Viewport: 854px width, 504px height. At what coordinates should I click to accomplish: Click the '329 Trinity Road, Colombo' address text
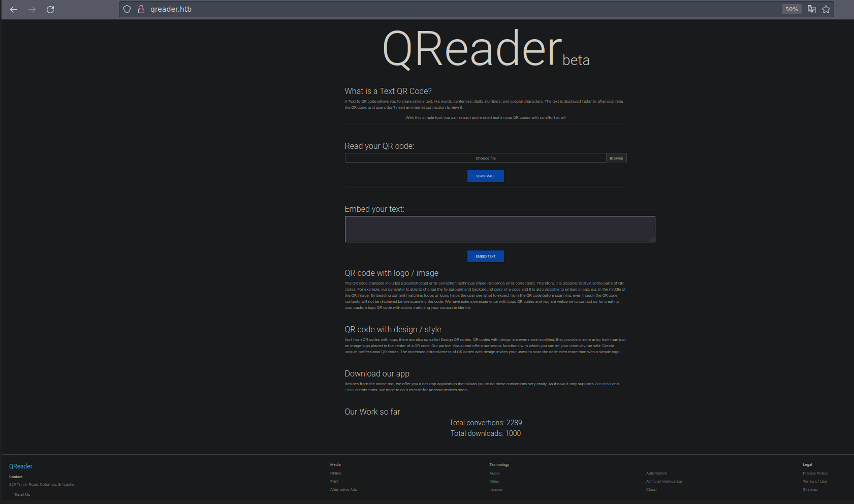[42, 484]
